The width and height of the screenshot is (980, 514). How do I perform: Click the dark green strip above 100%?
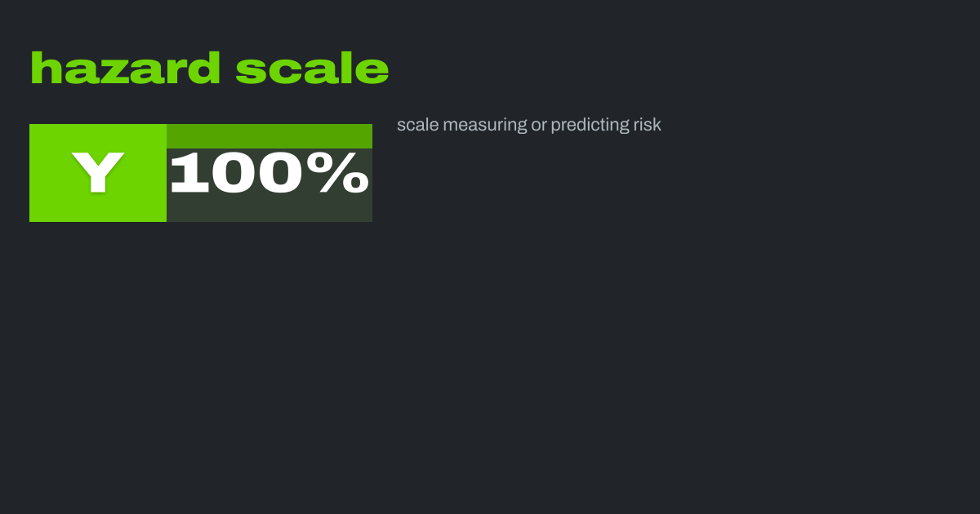(269, 135)
